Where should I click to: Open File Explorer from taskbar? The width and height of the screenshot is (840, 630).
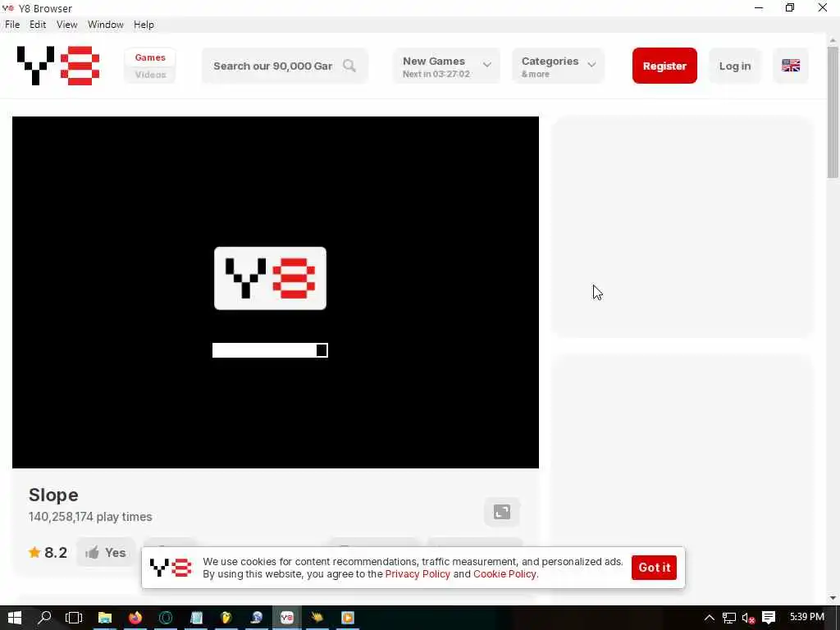104,618
